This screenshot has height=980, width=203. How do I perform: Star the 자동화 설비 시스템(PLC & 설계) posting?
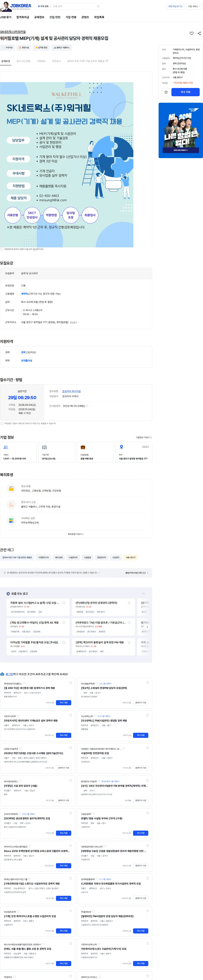[64, 603]
